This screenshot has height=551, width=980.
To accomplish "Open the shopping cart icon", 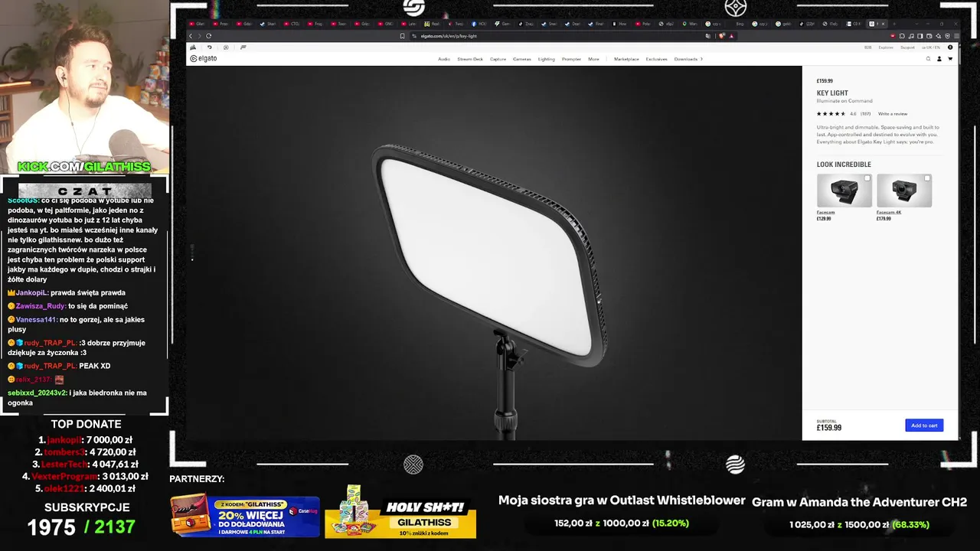I will (950, 59).
